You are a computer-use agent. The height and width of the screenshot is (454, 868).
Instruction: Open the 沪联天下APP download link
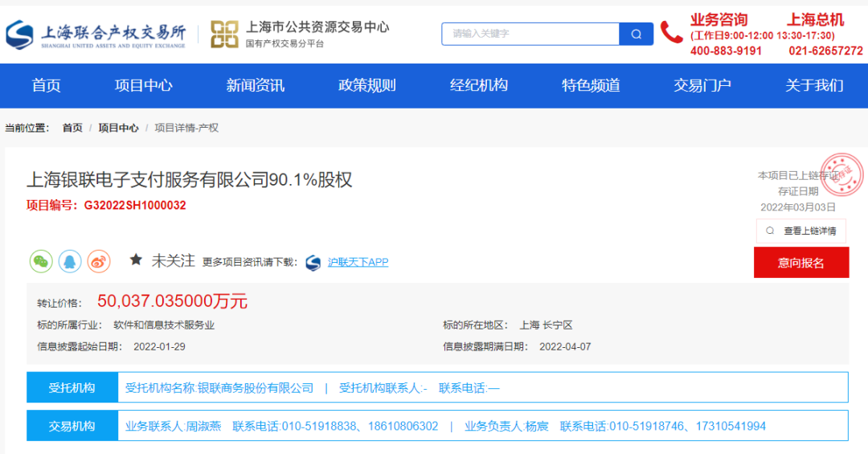pyautogui.click(x=358, y=262)
